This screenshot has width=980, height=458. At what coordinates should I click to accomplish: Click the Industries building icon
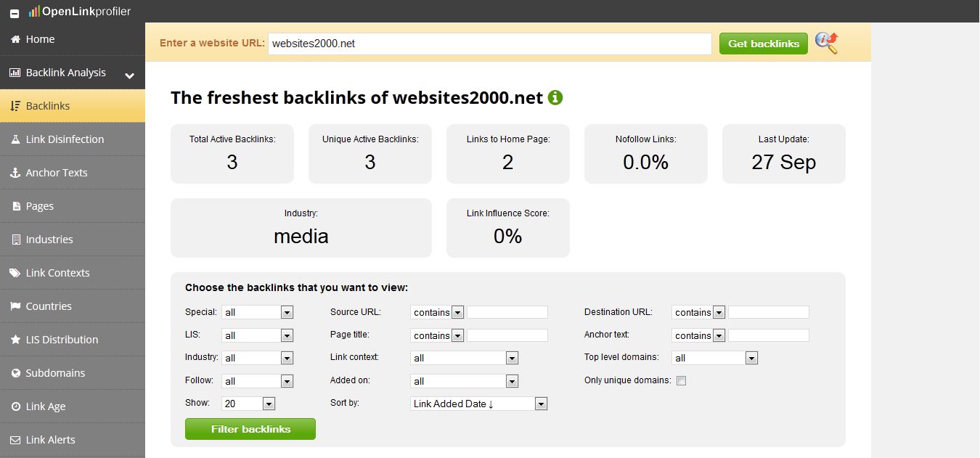coord(16,240)
